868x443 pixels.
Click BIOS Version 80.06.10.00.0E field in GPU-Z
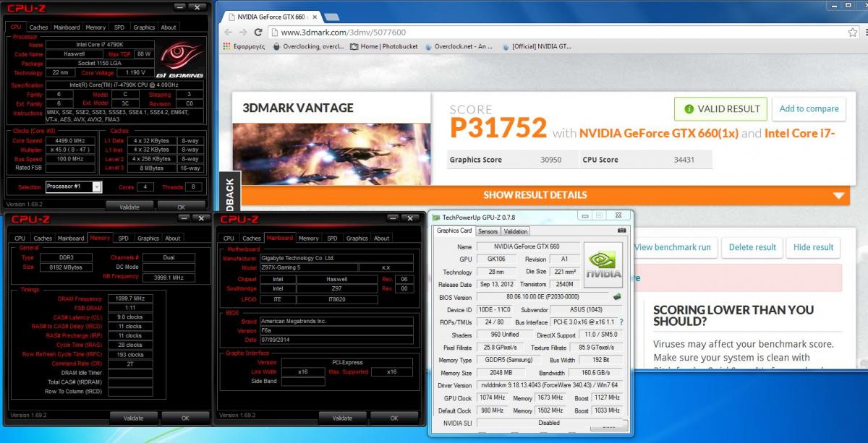[x=542, y=297]
